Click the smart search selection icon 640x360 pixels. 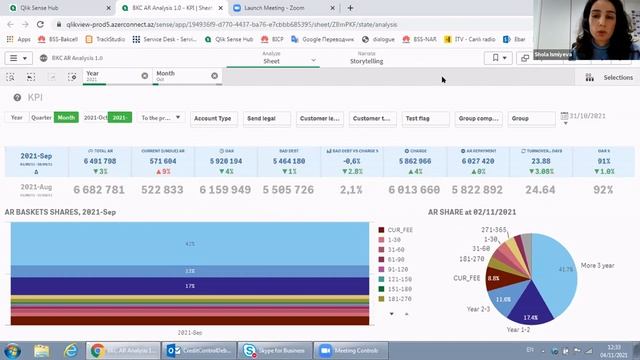11,77
